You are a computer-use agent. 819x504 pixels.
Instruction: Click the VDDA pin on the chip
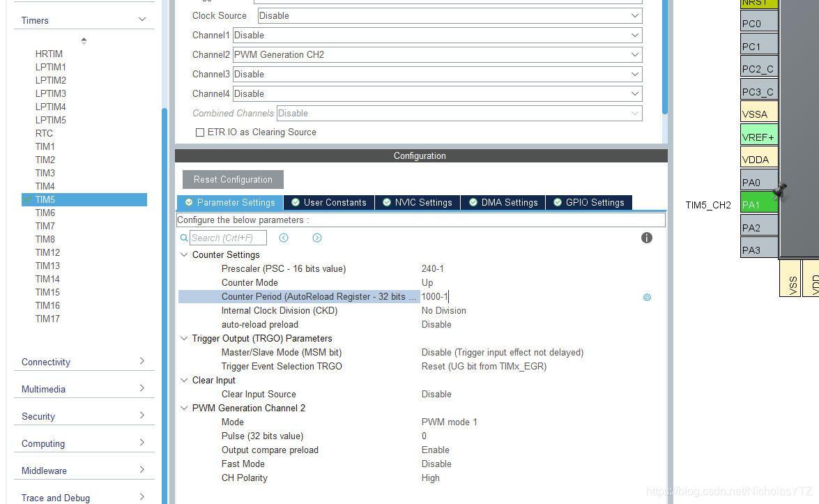[760, 158]
